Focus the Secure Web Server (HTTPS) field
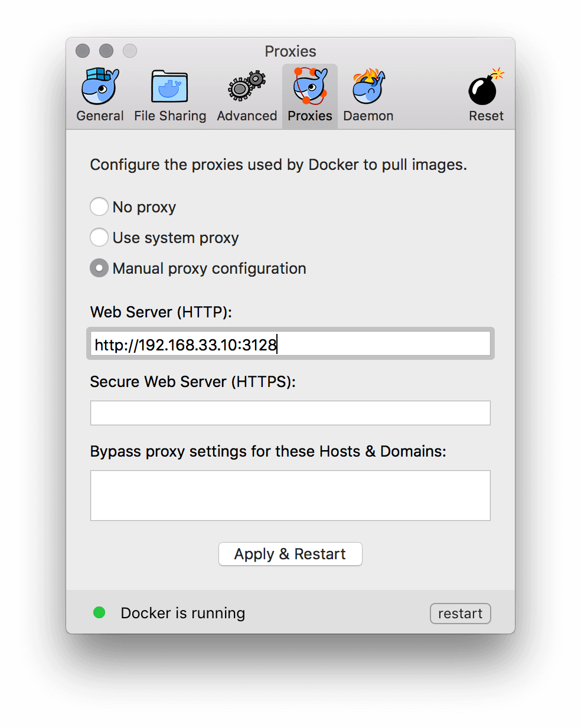The height and width of the screenshot is (728, 581). [290, 413]
